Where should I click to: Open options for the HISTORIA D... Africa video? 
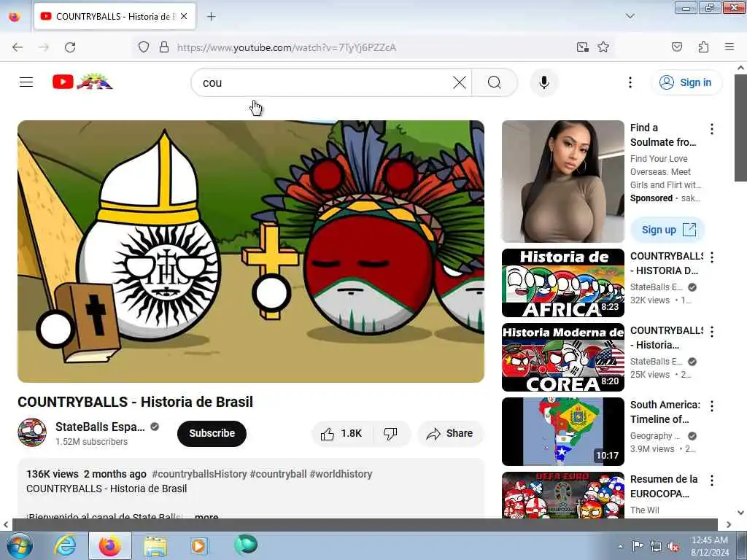pos(711,257)
